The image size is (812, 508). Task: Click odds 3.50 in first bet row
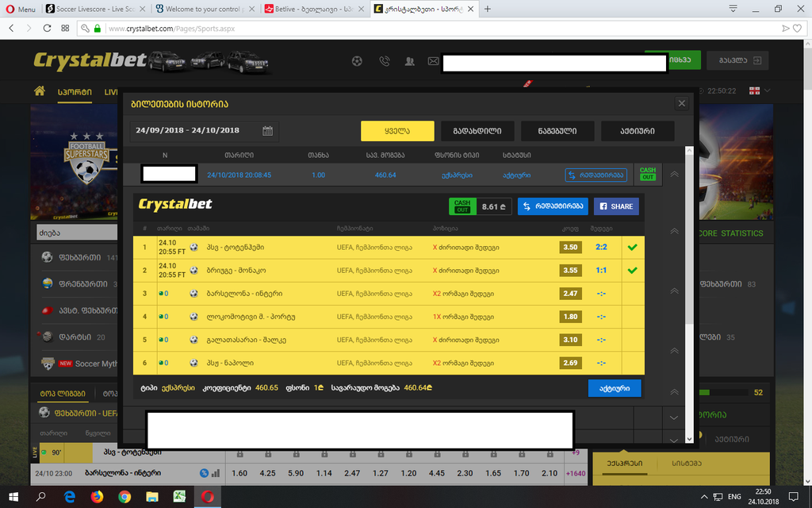[x=570, y=248]
